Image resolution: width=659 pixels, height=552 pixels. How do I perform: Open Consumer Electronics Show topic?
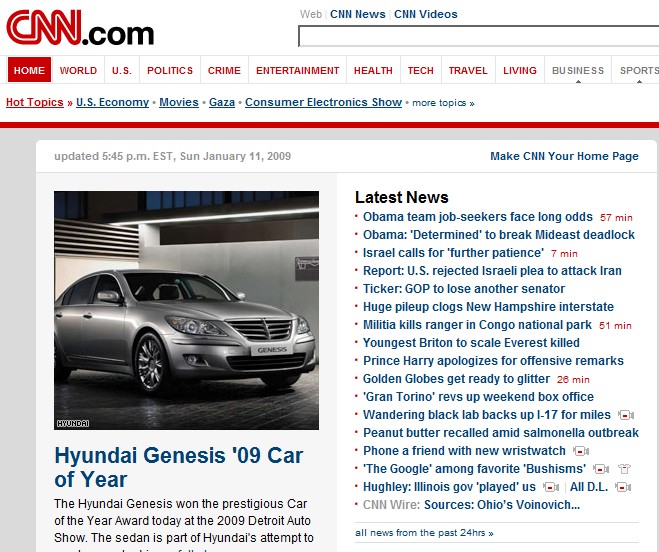click(x=324, y=102)
